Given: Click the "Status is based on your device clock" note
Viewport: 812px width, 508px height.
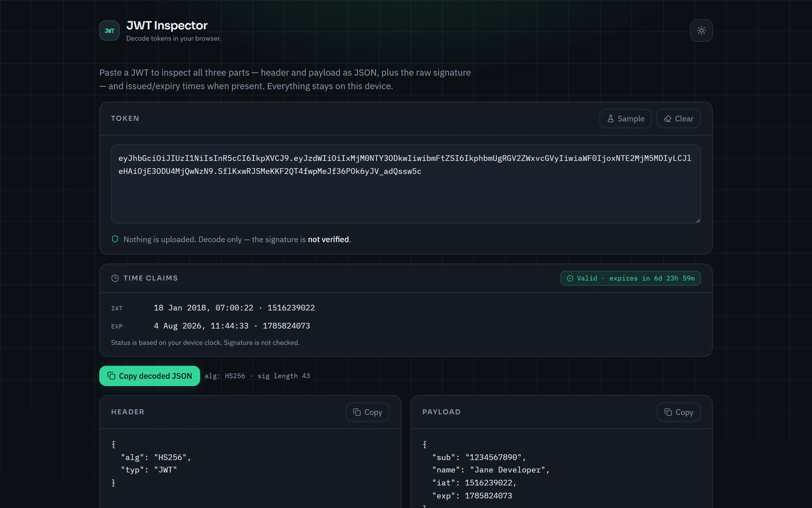Looking at the screenshot, I should [205, 342].
